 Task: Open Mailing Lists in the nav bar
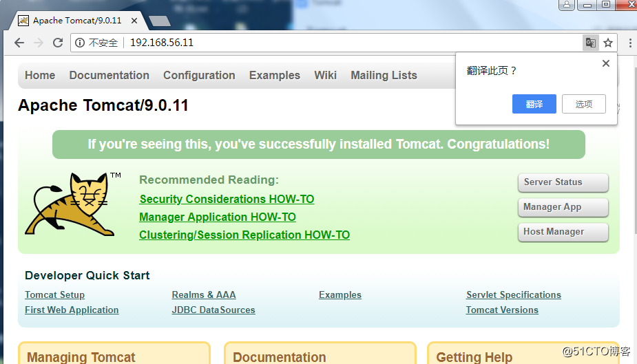(384, 76)
